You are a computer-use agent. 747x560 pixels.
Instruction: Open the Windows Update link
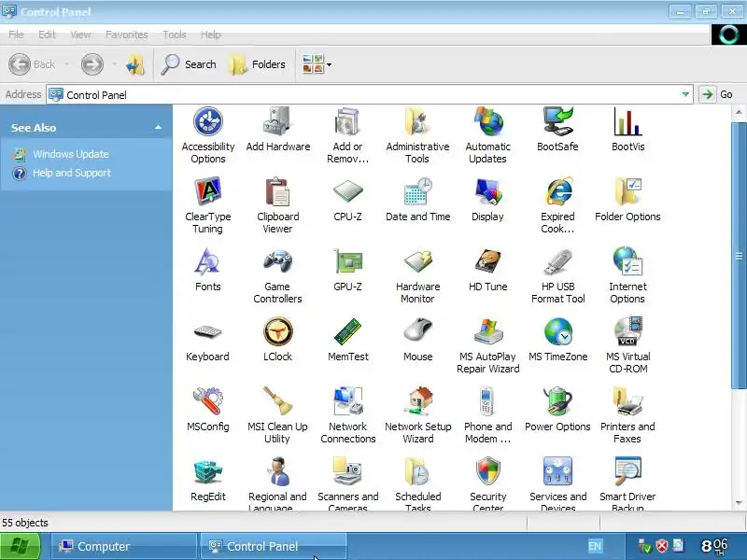click(x=71, y=154)
